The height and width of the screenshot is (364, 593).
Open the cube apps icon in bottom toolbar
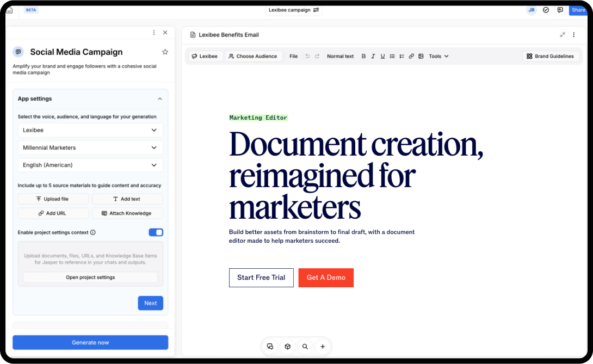click(x=287, y=347)
